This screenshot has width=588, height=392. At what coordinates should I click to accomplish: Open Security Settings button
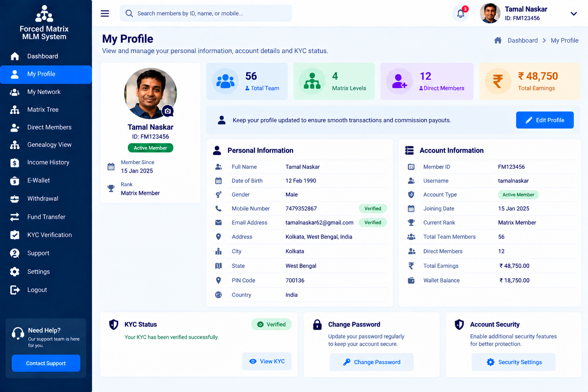[x=514, y=362]
